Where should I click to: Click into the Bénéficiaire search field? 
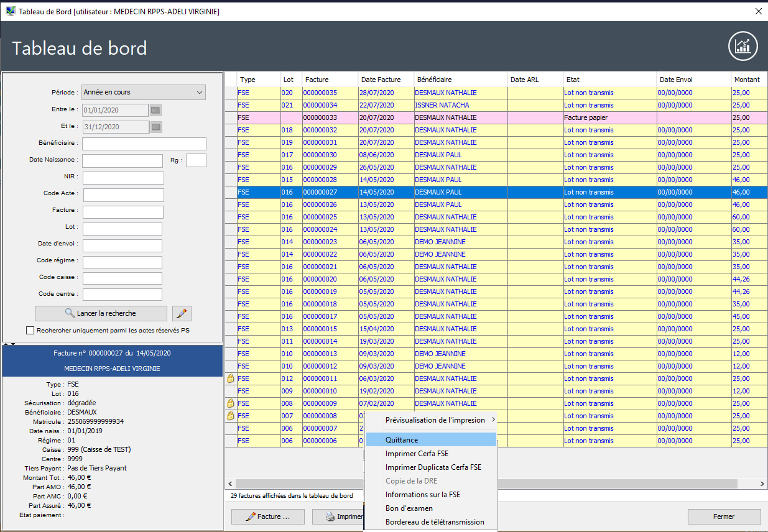pyautogui.click(x=144, y=144)
